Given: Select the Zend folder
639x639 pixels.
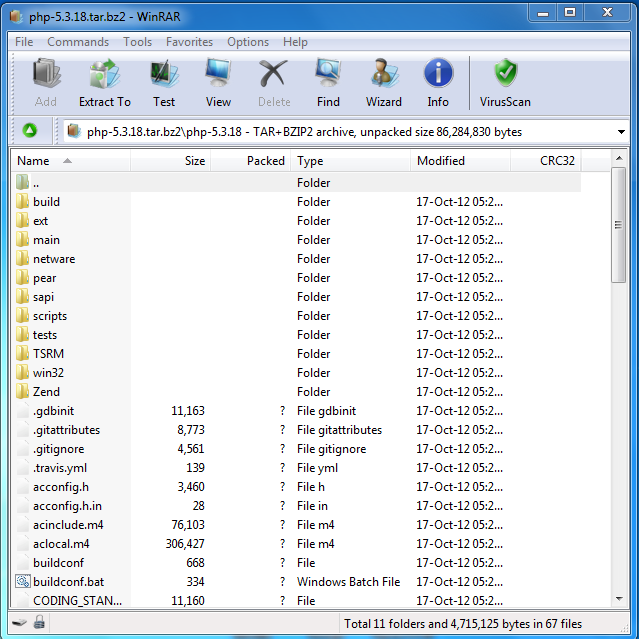Looking at the screenshot, I should pyautogui.click(x=298, y=392).
